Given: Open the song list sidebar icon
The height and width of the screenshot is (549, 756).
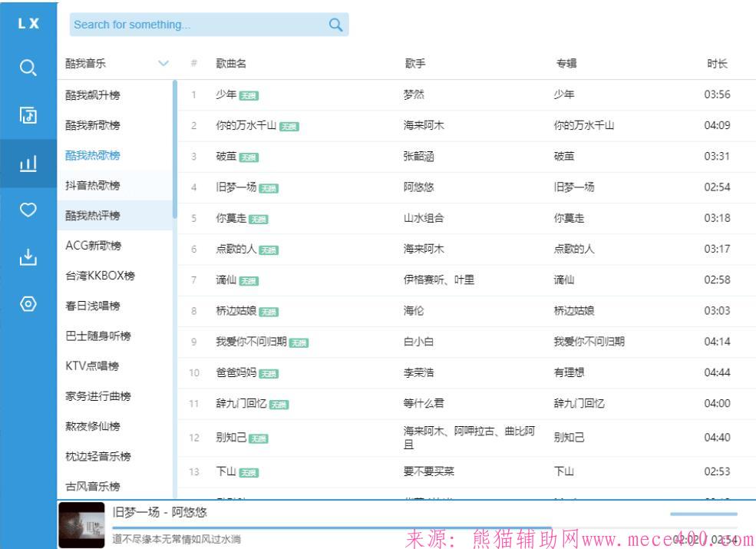Looking at the screenshot, I should [28, 115].
